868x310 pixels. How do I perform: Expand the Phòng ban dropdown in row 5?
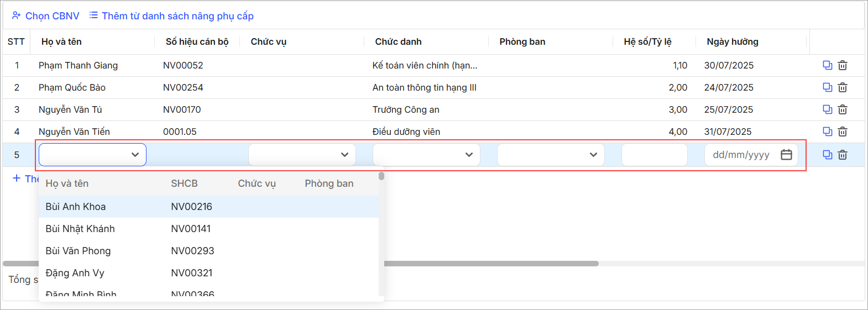tap(551, 155)
